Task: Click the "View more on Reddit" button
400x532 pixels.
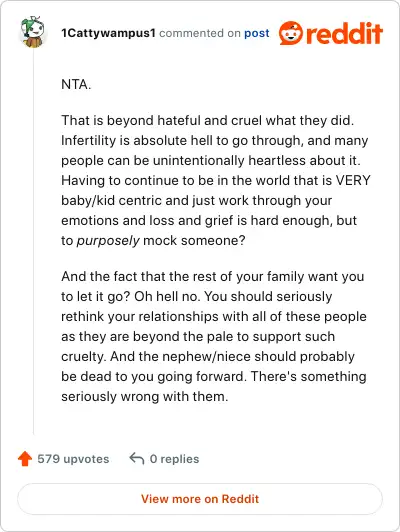Action: [200, 499]
